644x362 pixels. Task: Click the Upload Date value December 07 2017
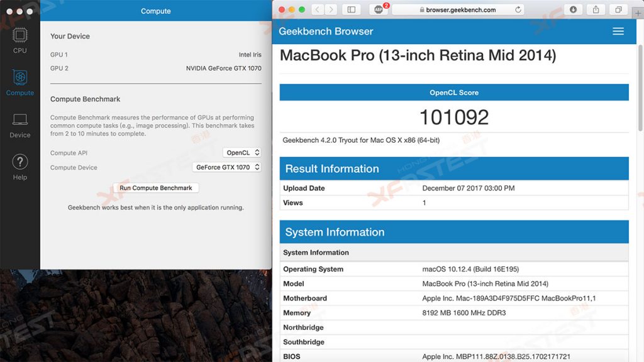(x=468, y=188)
